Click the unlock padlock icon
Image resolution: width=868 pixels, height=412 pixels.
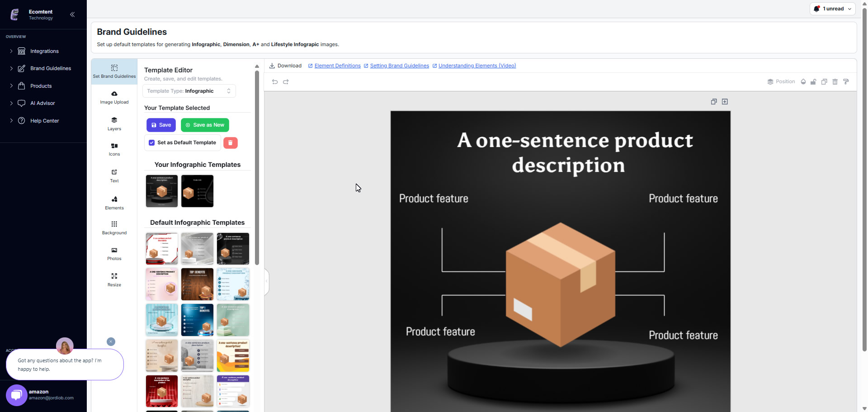click(x=813, y=82)
